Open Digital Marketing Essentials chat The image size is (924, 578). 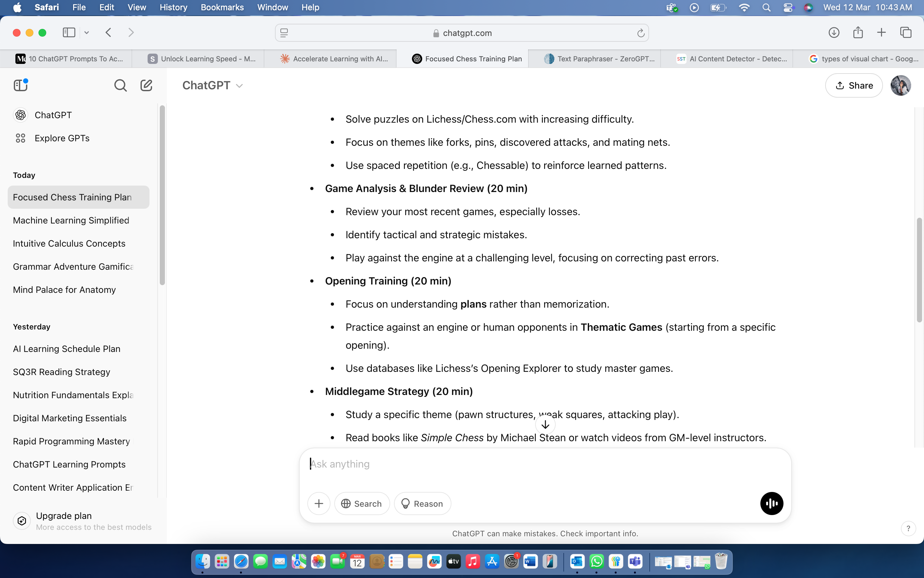78,418
